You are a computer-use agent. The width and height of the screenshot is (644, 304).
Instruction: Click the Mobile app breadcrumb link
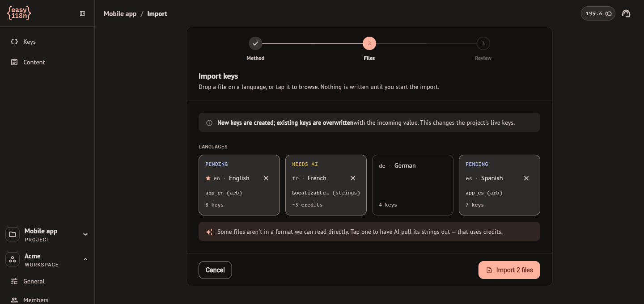pyautogui.click(x=120, y=14)
